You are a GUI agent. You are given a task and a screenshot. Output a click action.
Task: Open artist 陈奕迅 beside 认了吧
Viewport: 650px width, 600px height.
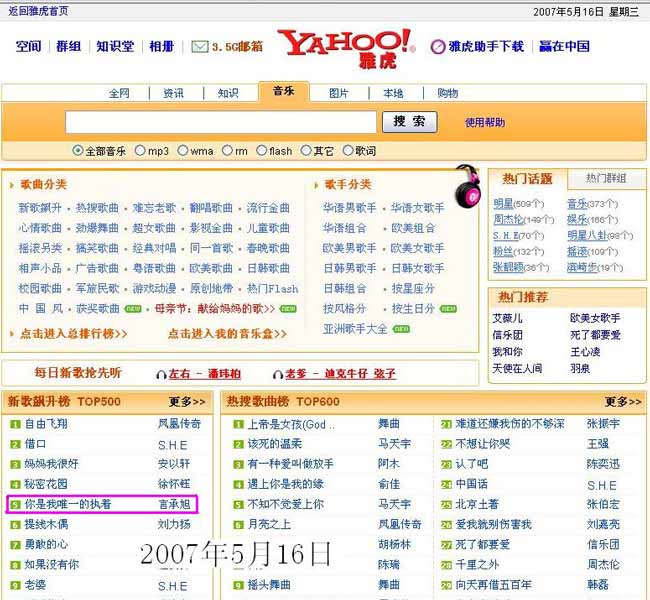pos(604,464)
